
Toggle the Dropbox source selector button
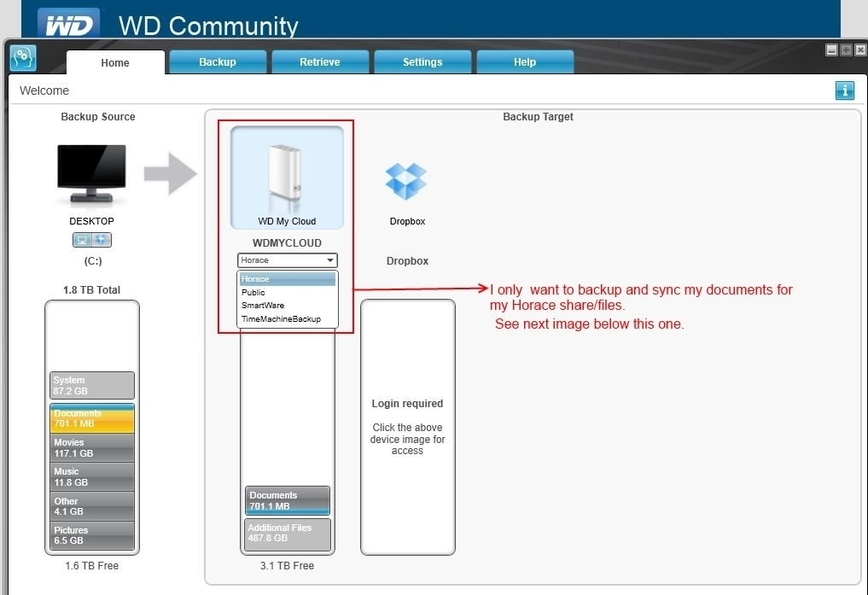[x=102, y=240]
